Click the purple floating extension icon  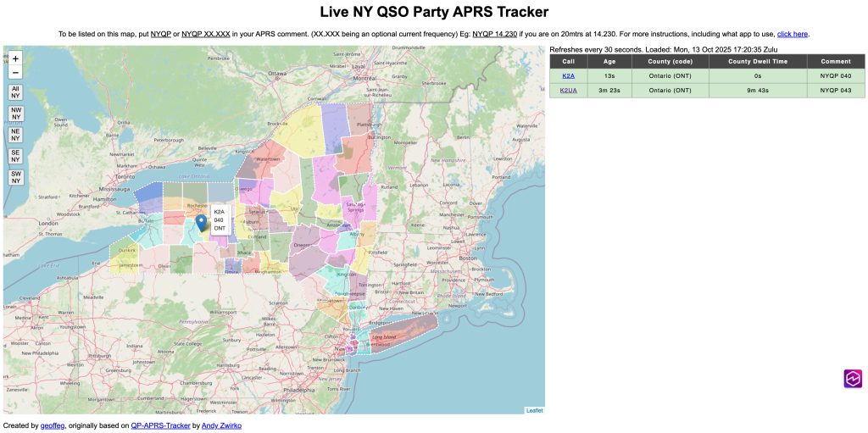(x=852, y=379)
